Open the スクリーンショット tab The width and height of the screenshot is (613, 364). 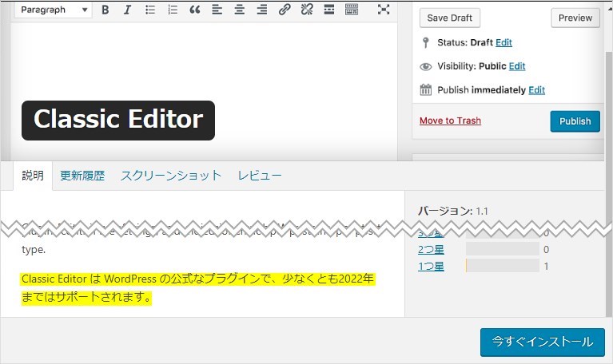click(171, 176)
